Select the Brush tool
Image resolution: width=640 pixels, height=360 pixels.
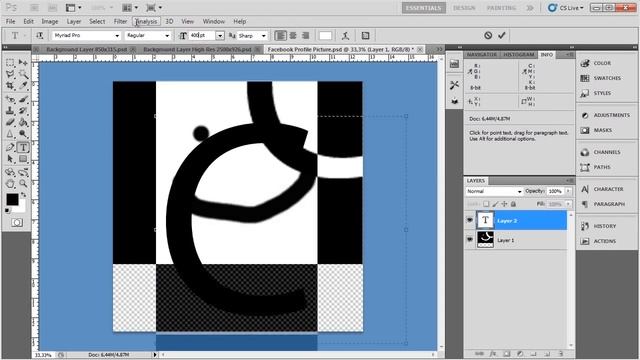click(23, 99)
